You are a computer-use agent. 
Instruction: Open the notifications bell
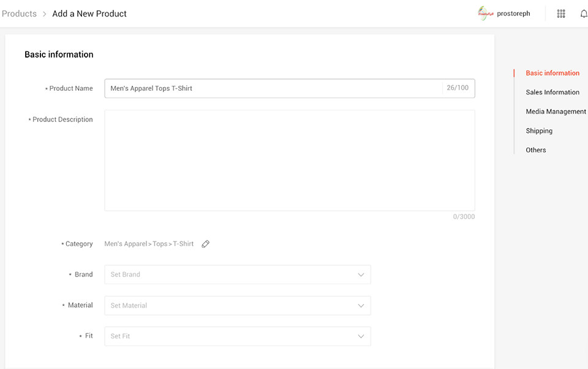pyautogui.click(x=583, y=13)
